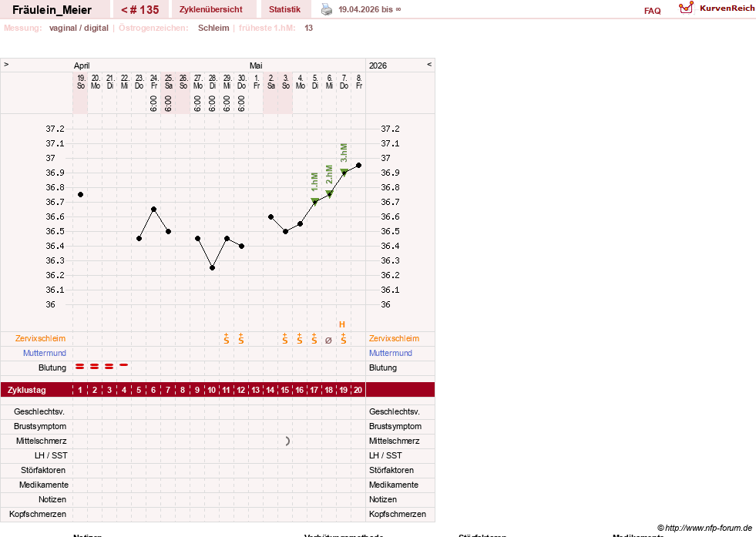The height and width of the screenshot is (537, 756).
Task: Click the nfp-forum.de copyright link
Action: (704, 528)
